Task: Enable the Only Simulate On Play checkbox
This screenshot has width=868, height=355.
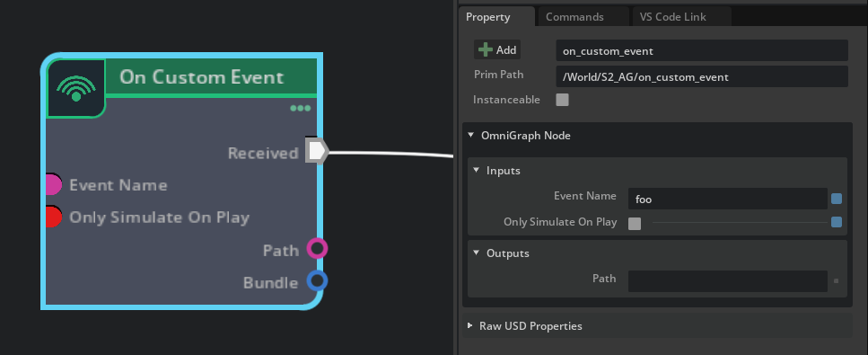Action: click(x=635, y=224)
